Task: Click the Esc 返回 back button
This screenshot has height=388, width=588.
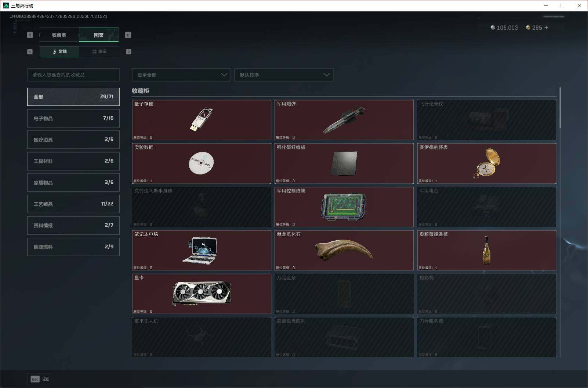Action: coord(40,379)
